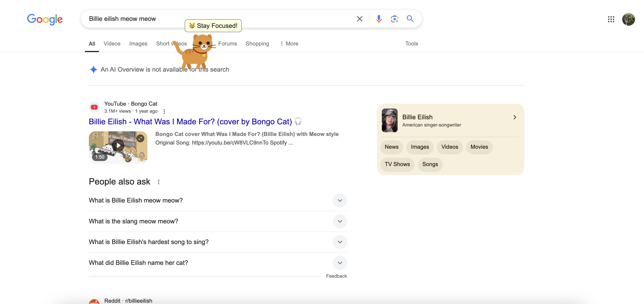
Task: Expand "What did Billie Eilish name her cat?"
Action: [x=340, y=262]
